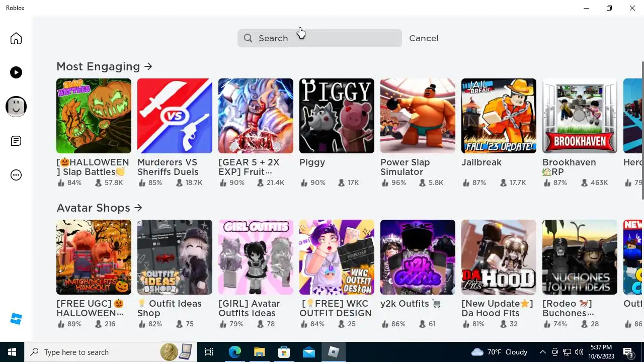The height and width of the screenshot is (362, 644).
Task: Click thumbs-up icon beside 90% under Piggy
Action: pos(304,183)
